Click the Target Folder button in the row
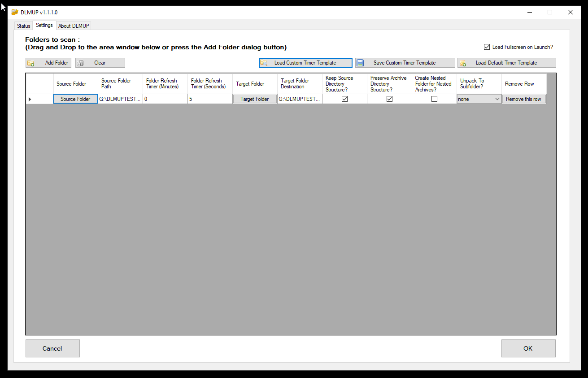The height and width of the screenshot is (378, 588). [x=255, y=99]
